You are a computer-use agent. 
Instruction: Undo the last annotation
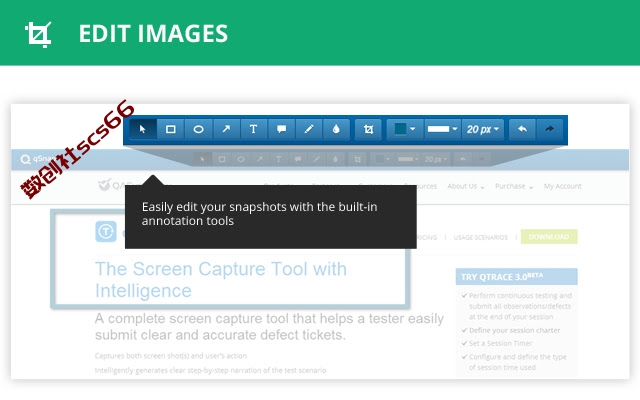(522, 129)
